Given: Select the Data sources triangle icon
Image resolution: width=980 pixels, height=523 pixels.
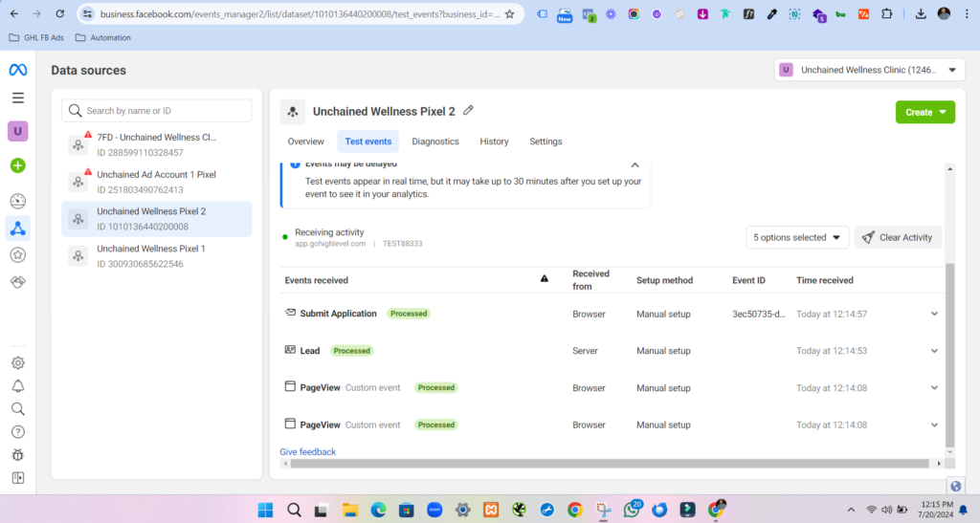Looking at the screenshot, I should point(17,229).
